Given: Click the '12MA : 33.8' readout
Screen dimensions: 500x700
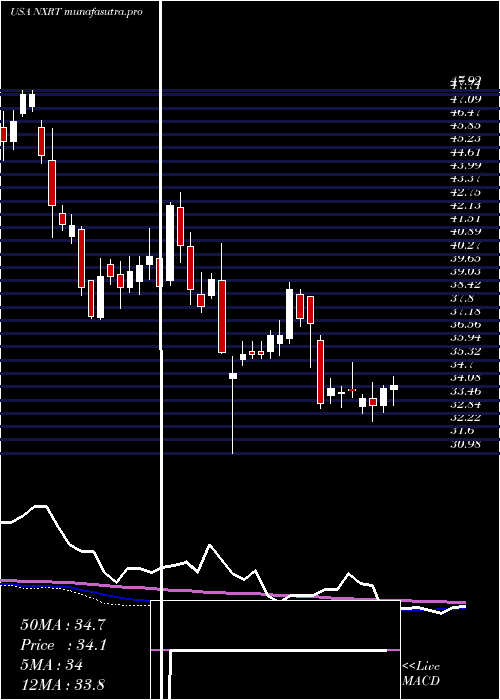Looking at the screenshot, I should point(62,684).
